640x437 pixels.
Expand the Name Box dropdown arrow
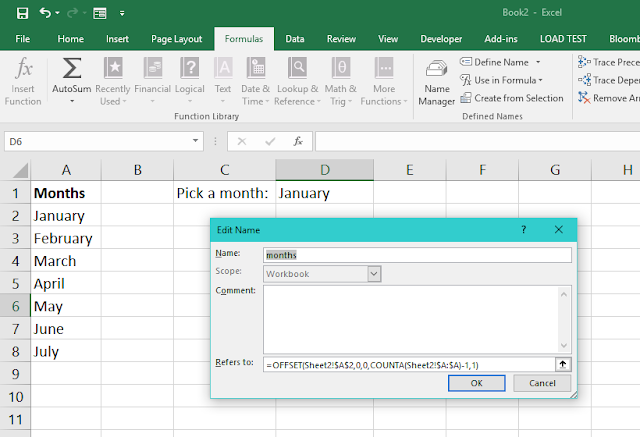(x=196, y=141)
